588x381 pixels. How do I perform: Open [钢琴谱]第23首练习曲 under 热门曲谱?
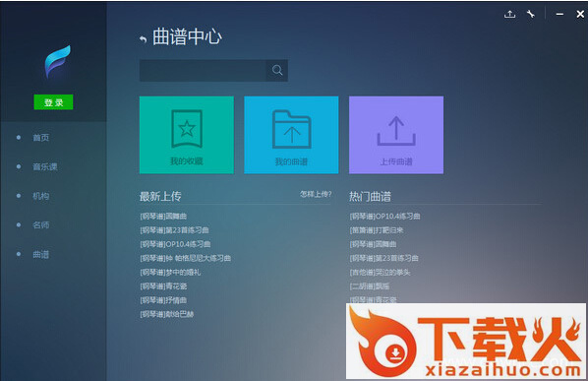[384, 258]
